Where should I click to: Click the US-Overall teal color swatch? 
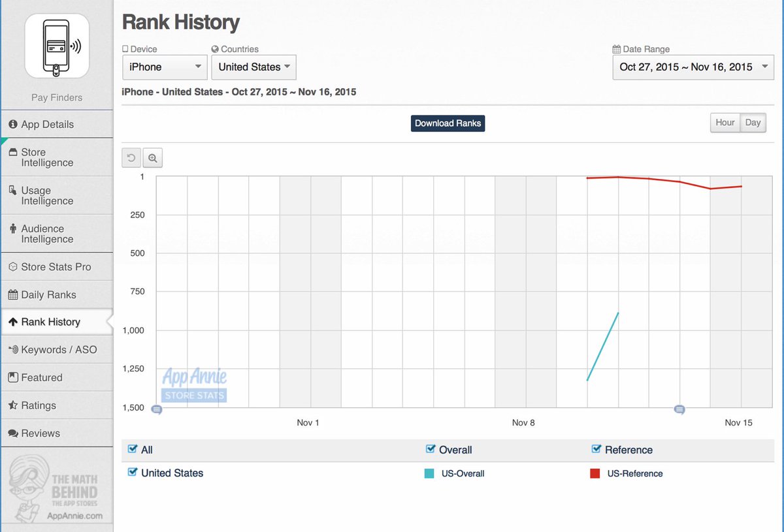(x=429, y=474)
